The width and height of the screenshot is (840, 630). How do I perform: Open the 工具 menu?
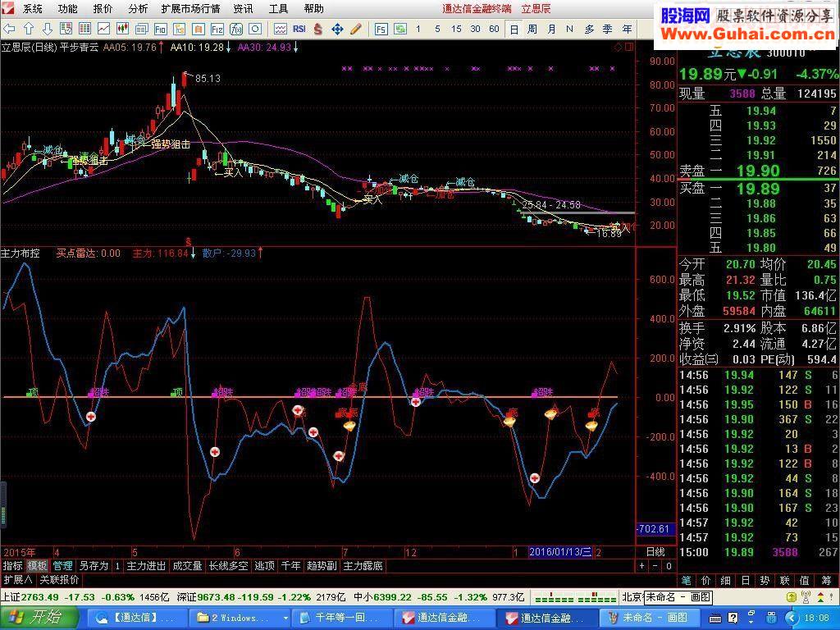(279, 8)
